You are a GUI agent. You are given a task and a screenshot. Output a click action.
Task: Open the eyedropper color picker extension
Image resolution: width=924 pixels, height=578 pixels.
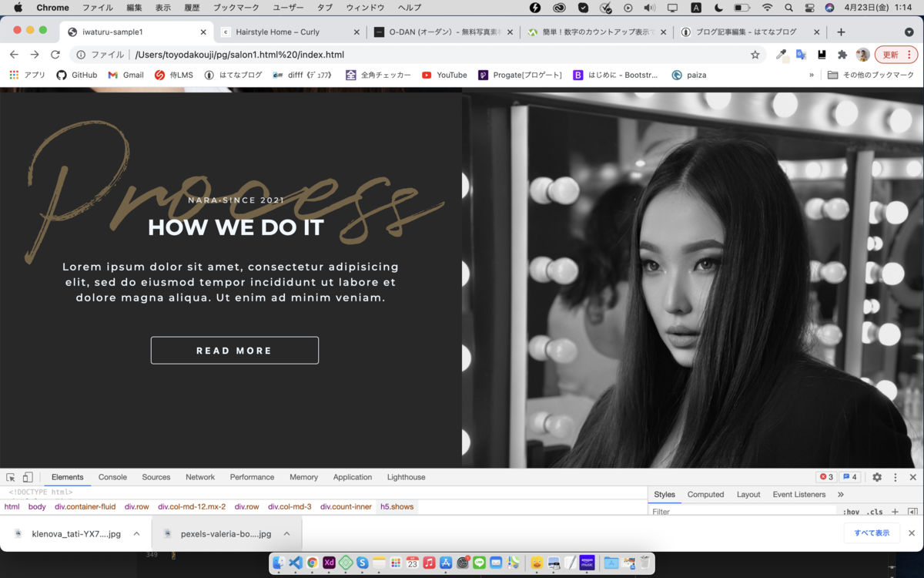782,55
